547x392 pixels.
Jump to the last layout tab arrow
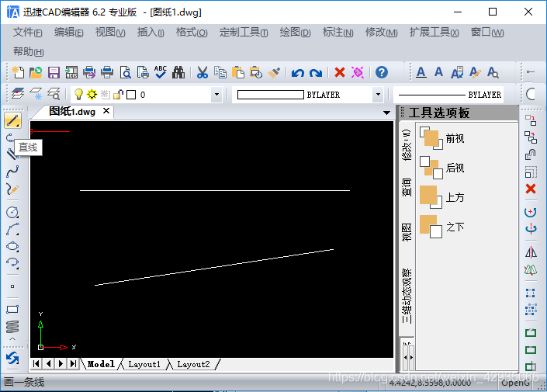[x=73, y=364]
